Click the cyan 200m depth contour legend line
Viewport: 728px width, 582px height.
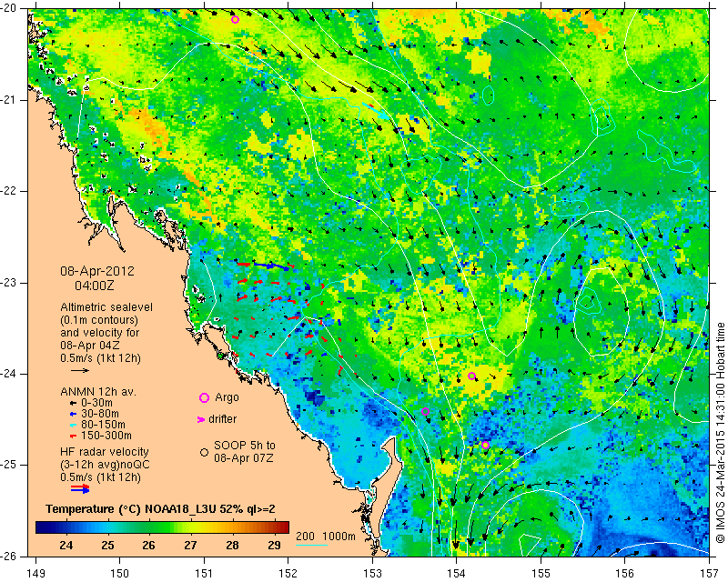[311, 545]
